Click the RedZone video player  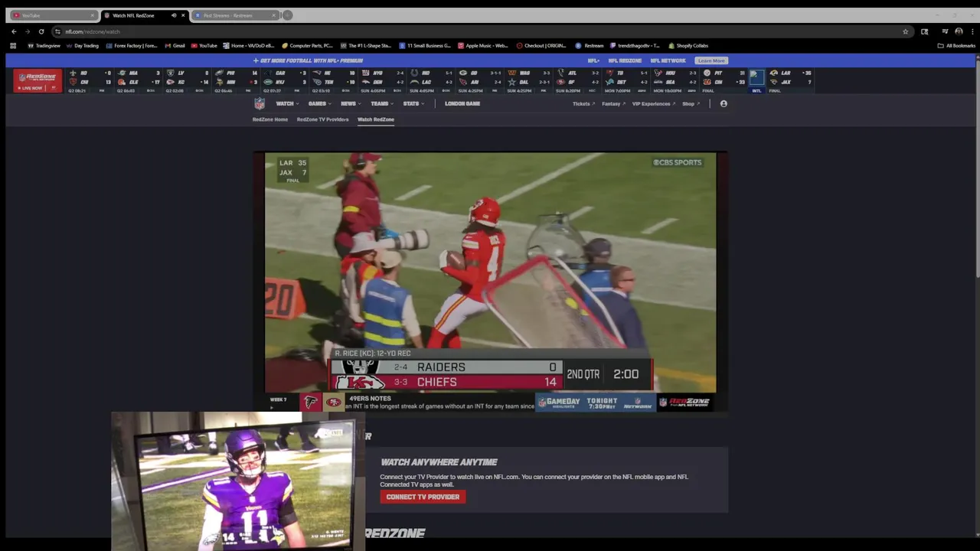pos(491,282)
